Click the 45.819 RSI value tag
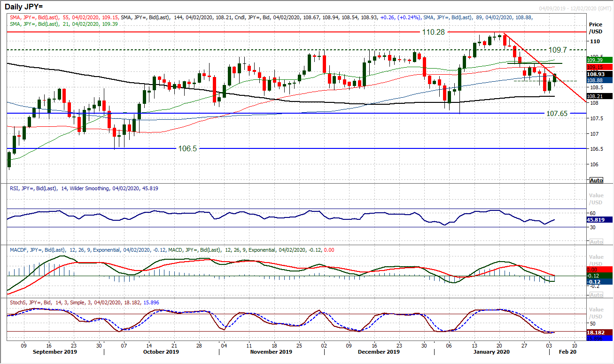This screenshot has width=614, height=364. coord(596,219)
